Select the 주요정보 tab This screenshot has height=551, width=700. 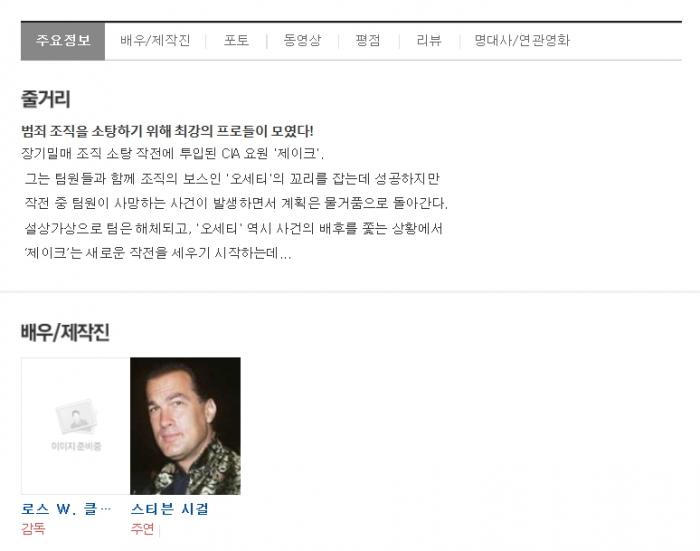[x=63, y=41]
